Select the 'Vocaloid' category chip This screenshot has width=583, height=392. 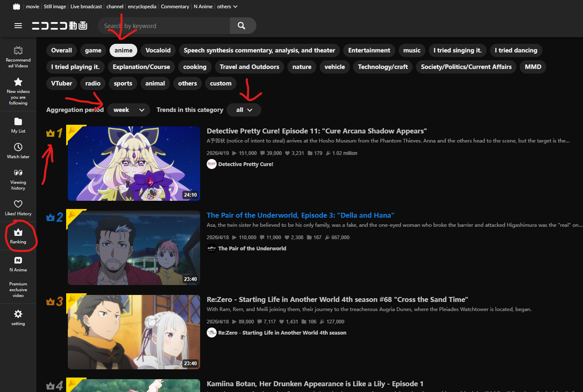pyautogui.click(x=158, y=50)
